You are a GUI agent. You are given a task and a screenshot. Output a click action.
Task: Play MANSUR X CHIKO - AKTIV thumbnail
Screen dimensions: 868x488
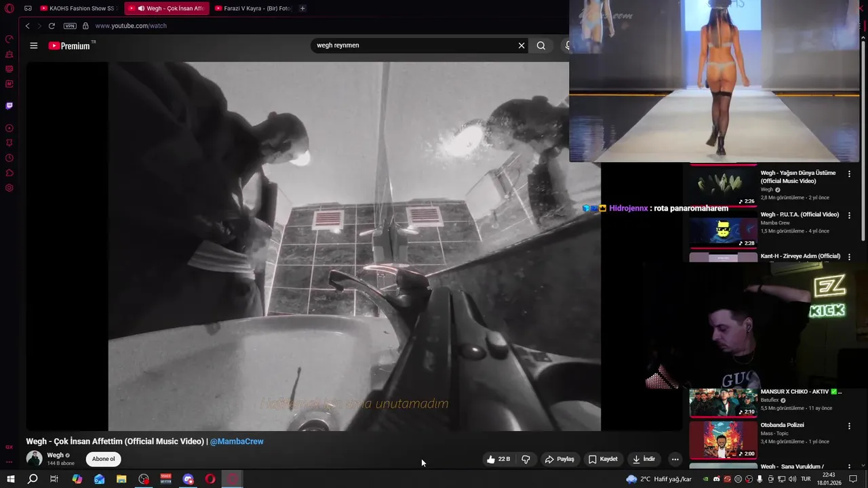[x=723, y=402]
